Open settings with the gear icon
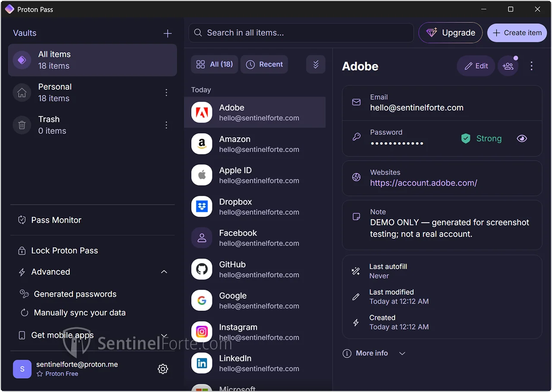 (x=163, y=369)
